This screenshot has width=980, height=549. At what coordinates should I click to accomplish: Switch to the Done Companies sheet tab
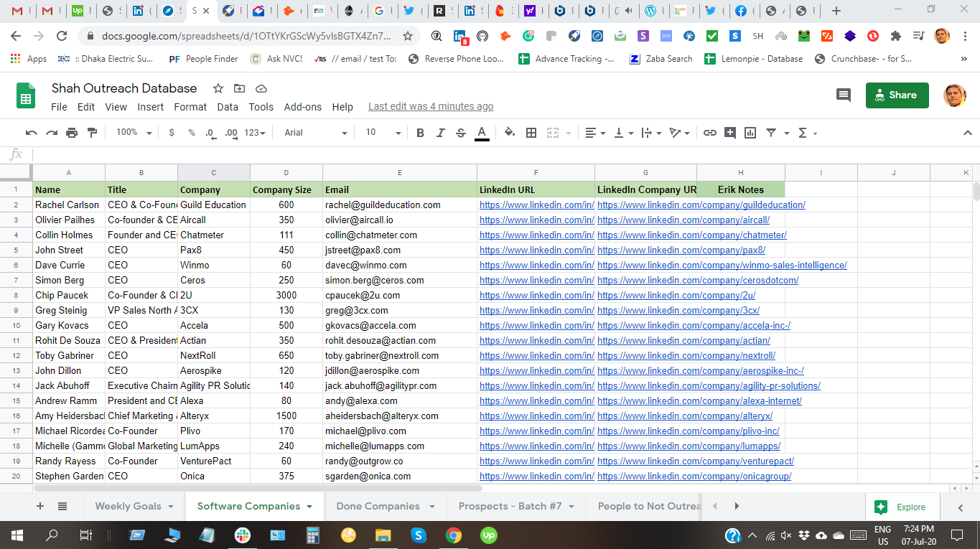click(x=378, y=506)
